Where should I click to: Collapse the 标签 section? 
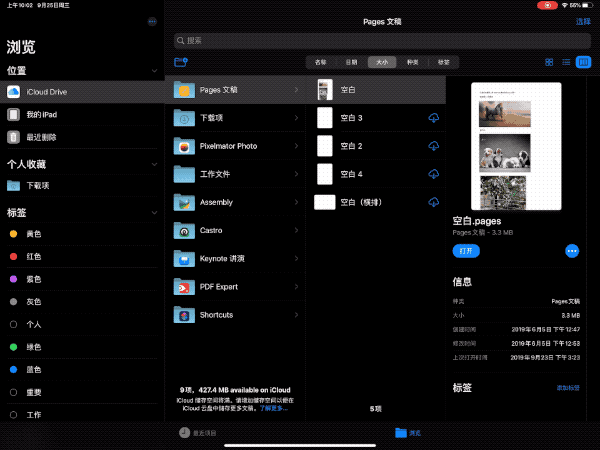(x=154, y=213)
